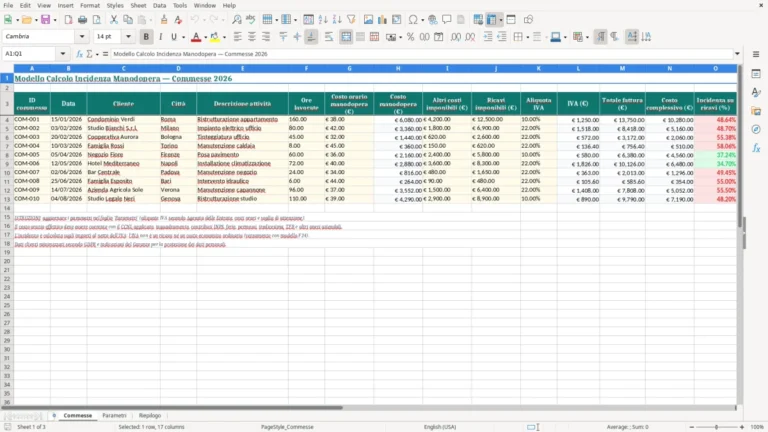Expand the formula bar

tap(737, 54)
